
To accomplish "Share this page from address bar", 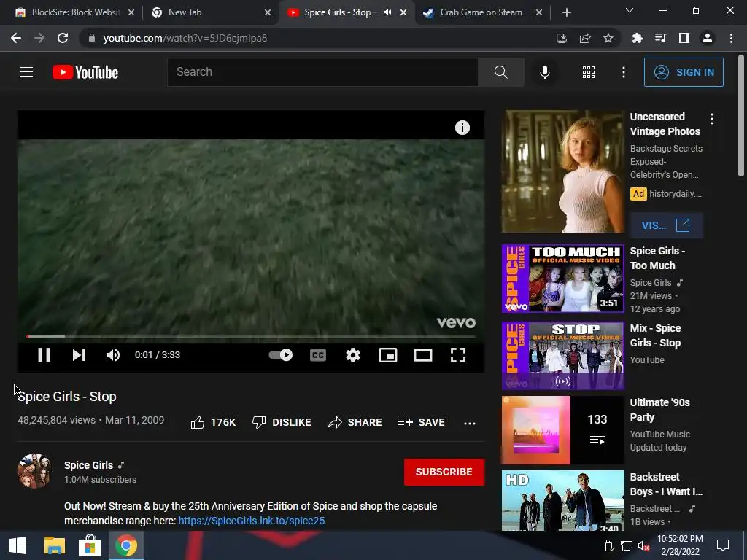I will (x=585, y=38).
